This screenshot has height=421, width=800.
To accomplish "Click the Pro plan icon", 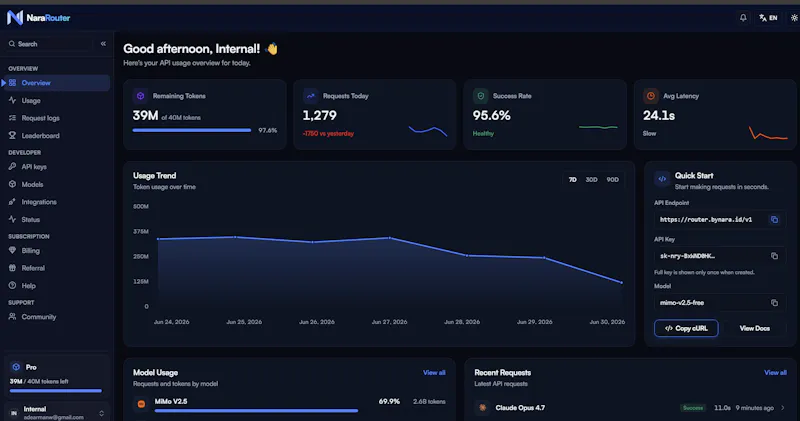I will [x=16, y=367].
